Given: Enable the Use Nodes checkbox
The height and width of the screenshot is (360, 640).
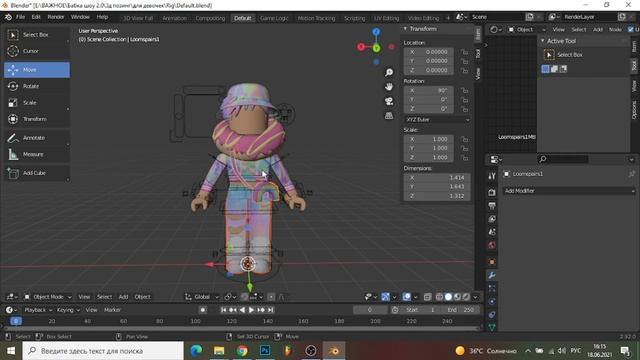Looking at the screenshot, I should [631, 29].
